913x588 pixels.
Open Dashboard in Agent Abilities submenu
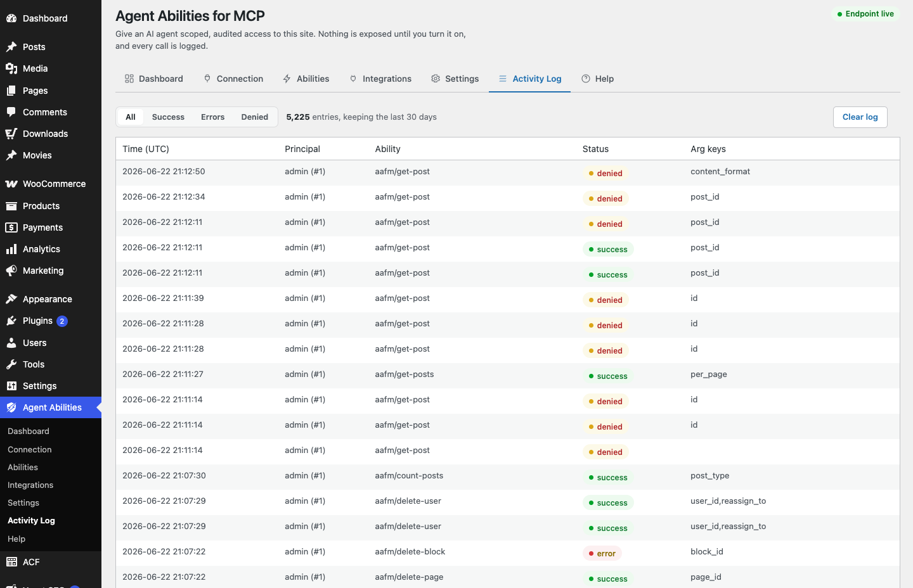29,431
